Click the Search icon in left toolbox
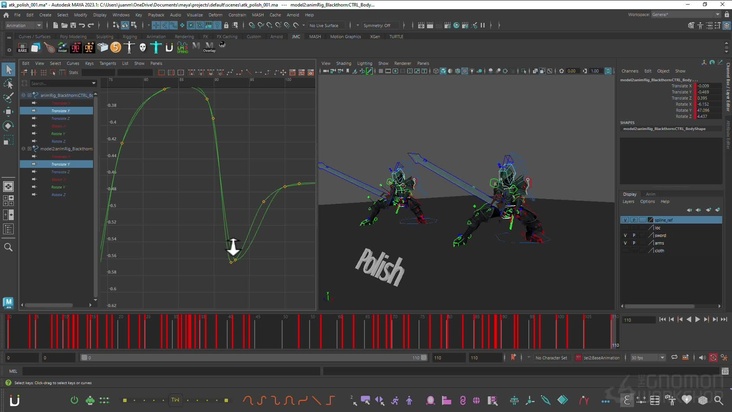This screenshot has height=412, width=732. point(8,247)
